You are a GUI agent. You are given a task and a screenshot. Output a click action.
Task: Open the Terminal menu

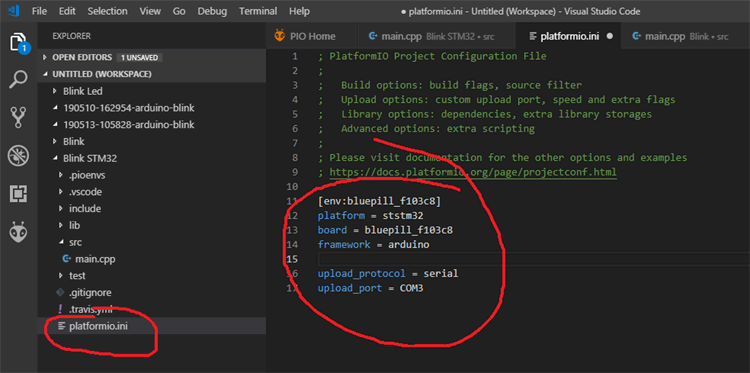click(258, 11)
